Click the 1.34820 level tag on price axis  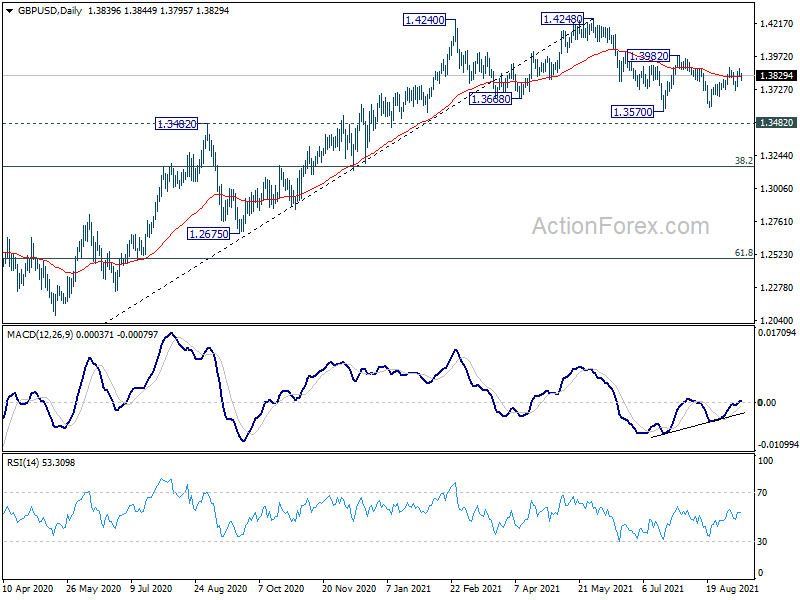(777, 122)
